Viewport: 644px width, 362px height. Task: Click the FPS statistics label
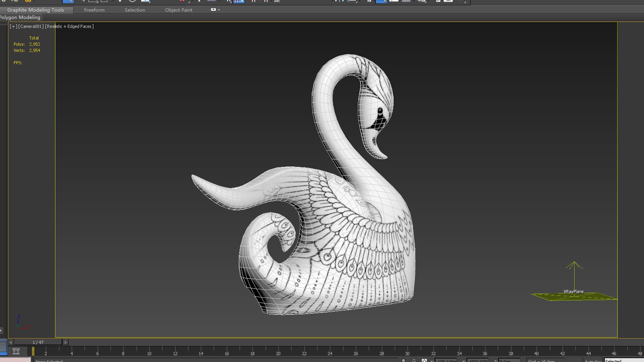(x=18, y=63)
